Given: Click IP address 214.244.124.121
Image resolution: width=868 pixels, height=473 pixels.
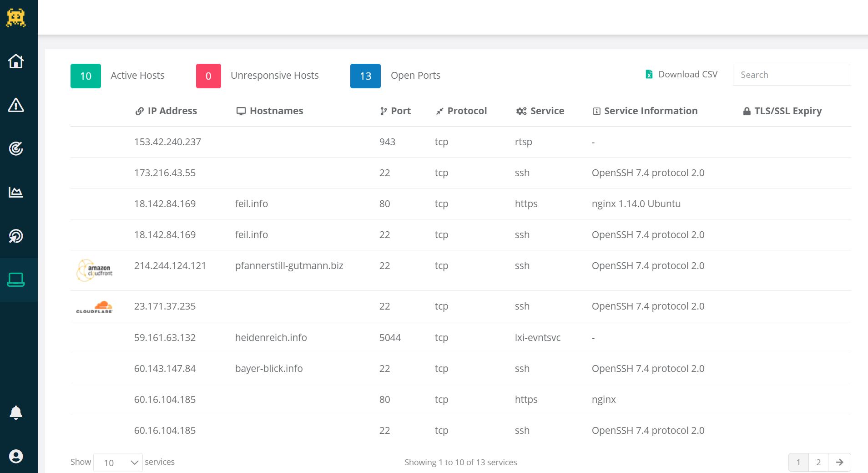Looking at the screenshot, I should (170, 266).
